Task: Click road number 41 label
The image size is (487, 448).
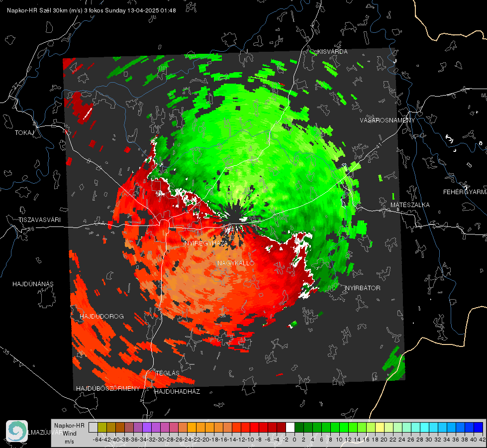Action: (x=379, y=145)
